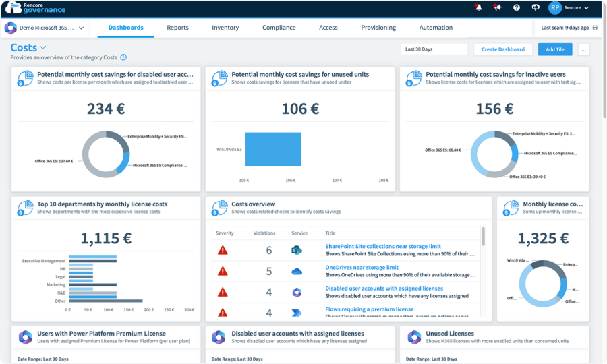
Task: Open the Rencore user account menu
Action: (x=569, y=8)
